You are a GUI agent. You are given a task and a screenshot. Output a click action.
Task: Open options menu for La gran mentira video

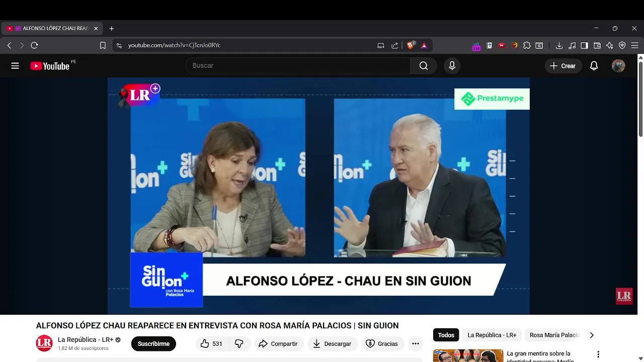click(x=598, y=355)
